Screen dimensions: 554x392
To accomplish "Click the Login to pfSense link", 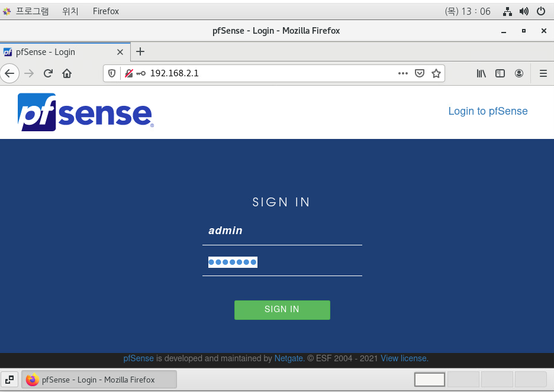I will tap(488, 111).
